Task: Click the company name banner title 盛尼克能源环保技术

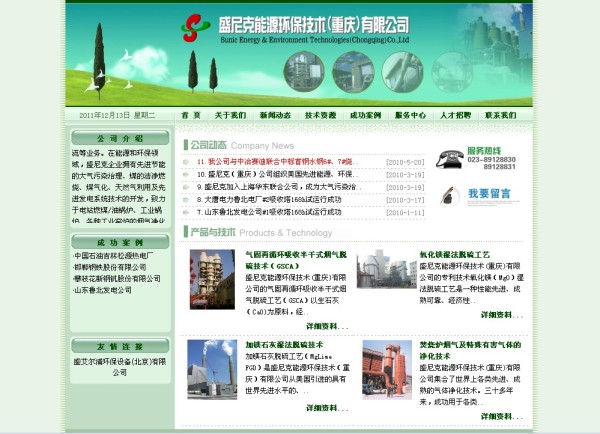Action: click(314, 25)
